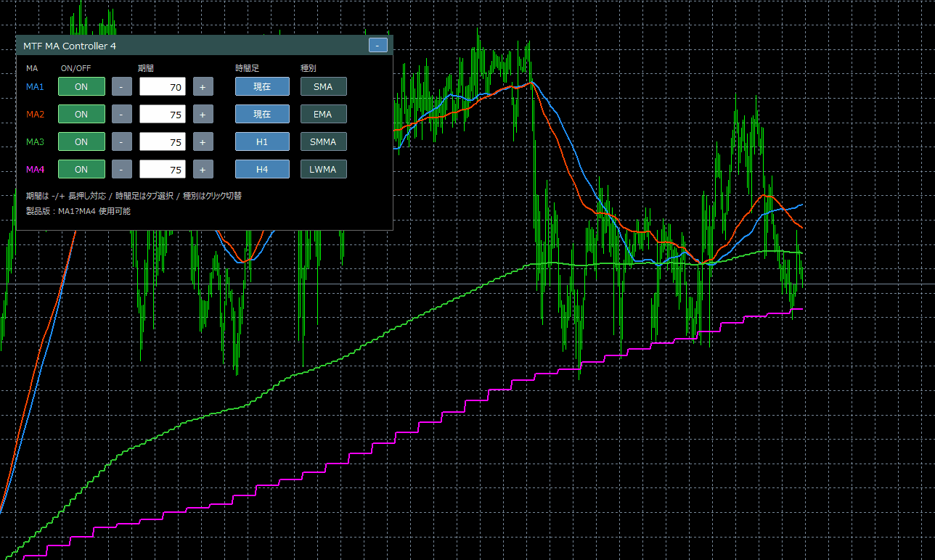Click the ON/OFF column header
Screen dimensions: 935x560
click(x=75, y=68)
